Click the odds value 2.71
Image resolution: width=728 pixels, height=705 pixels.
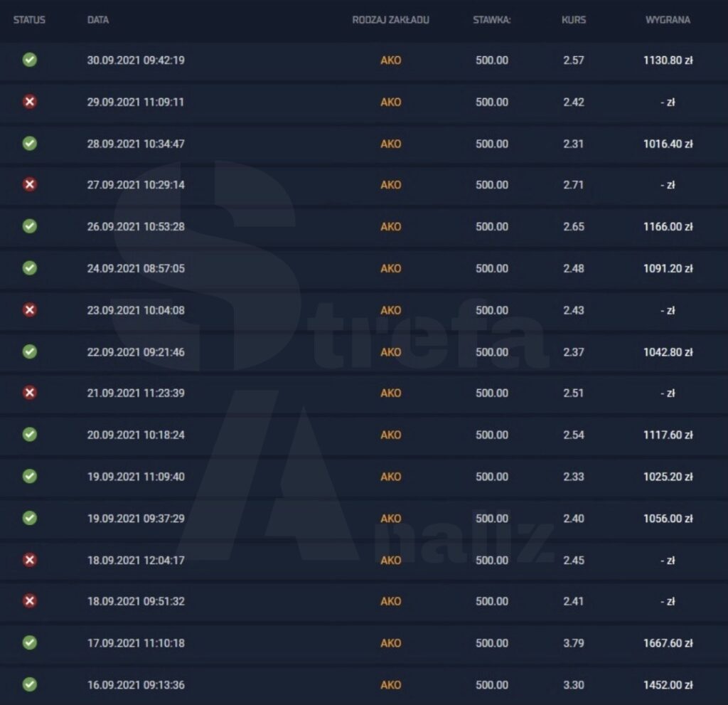[574, 185]
